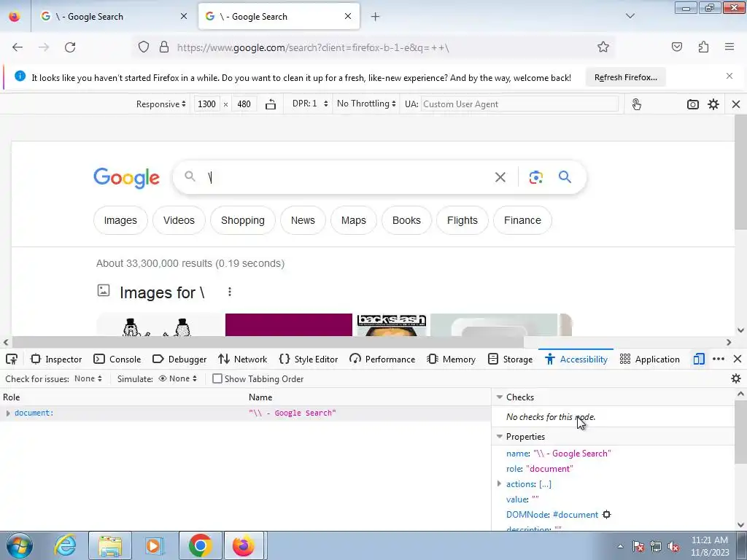Collapse the Checks section

pyautogui.click(x=500, y=397)
